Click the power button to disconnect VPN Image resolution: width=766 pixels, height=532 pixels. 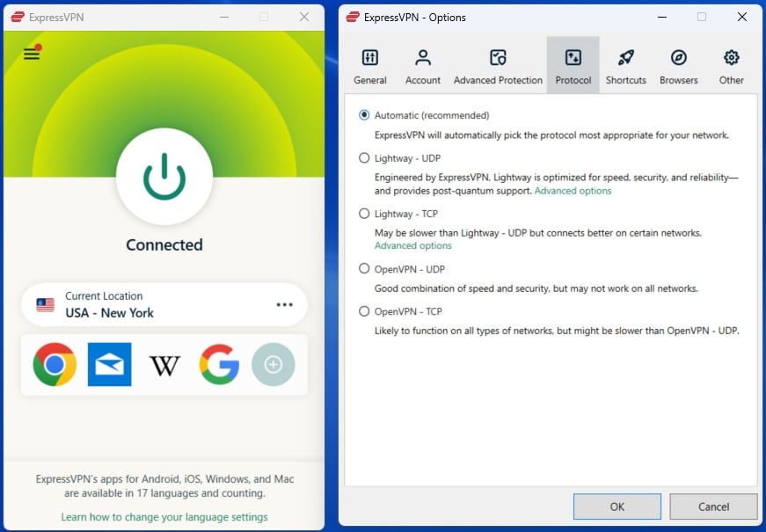click(x=164, y=177)
